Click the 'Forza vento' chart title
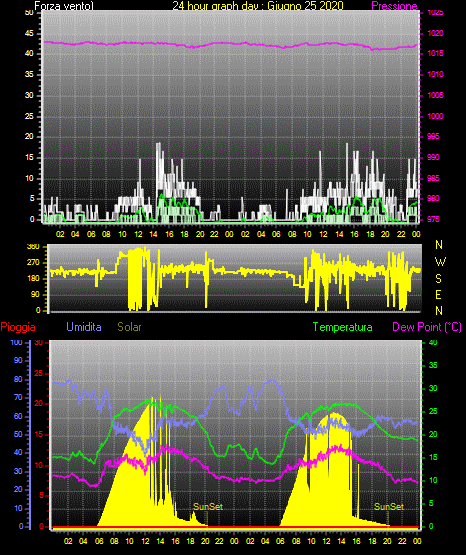 coord(64,6)
